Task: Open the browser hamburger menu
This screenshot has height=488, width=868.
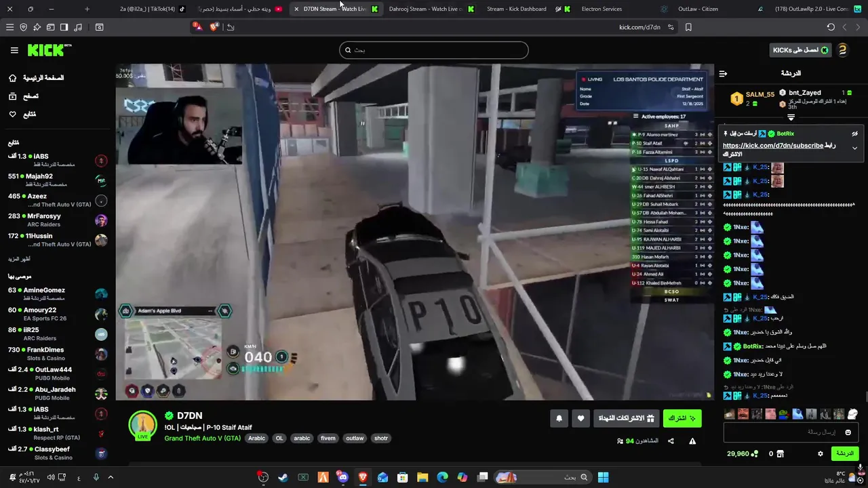Action: [x=9, y=27]
